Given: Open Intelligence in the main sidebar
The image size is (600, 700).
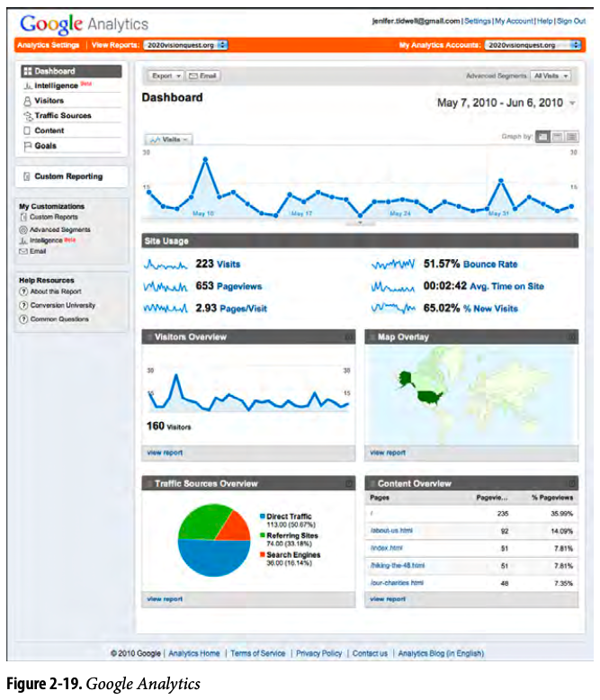Looking at the screenshot, I should [57, 85].
